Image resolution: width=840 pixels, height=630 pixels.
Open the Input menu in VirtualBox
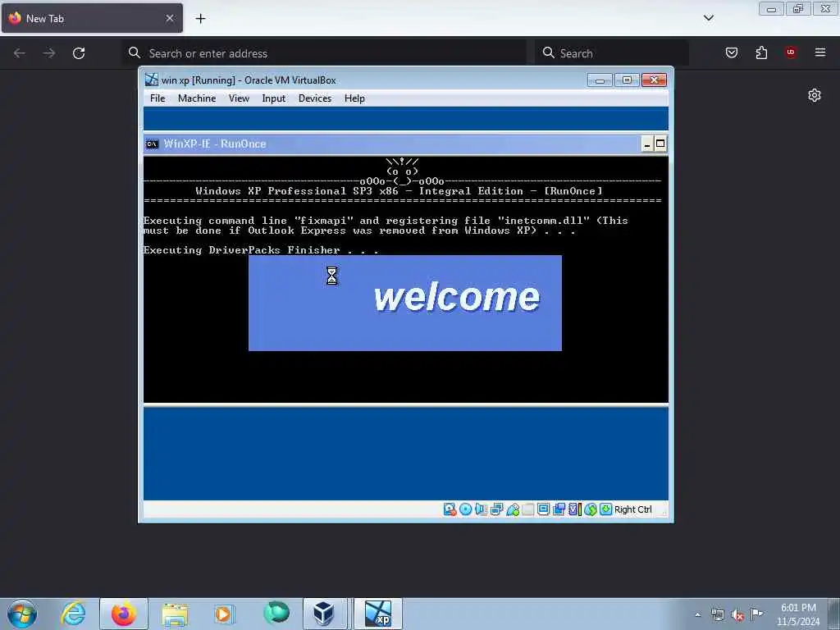coord(274,98)
